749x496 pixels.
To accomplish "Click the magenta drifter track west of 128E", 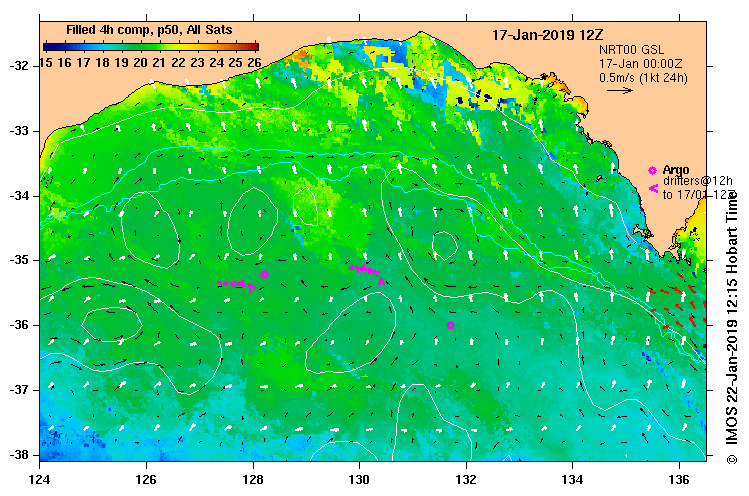I will point(236,284).
